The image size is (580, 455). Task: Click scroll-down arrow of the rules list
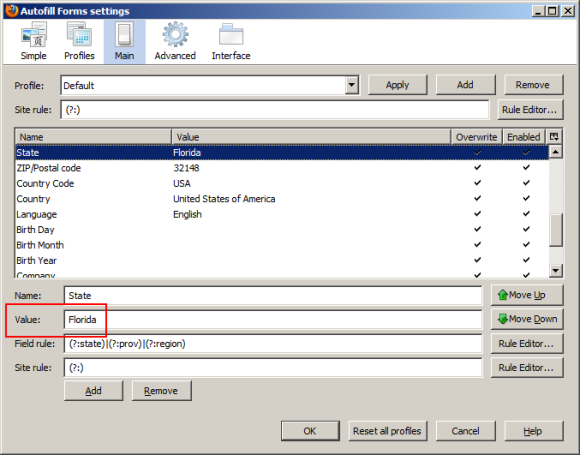tap(555, 270)
